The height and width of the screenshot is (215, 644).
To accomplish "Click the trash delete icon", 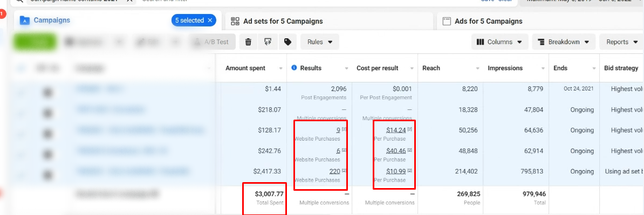I will pyautogui.click(x=248, y=42).
